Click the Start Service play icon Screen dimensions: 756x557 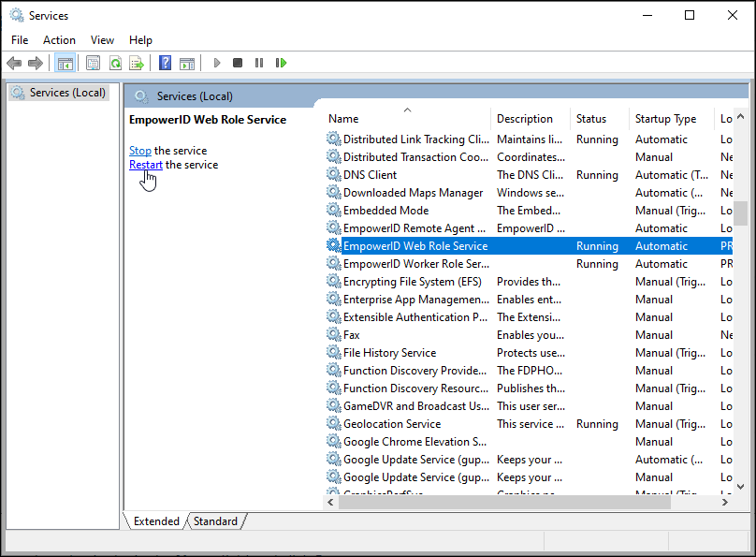click(216, 63)
